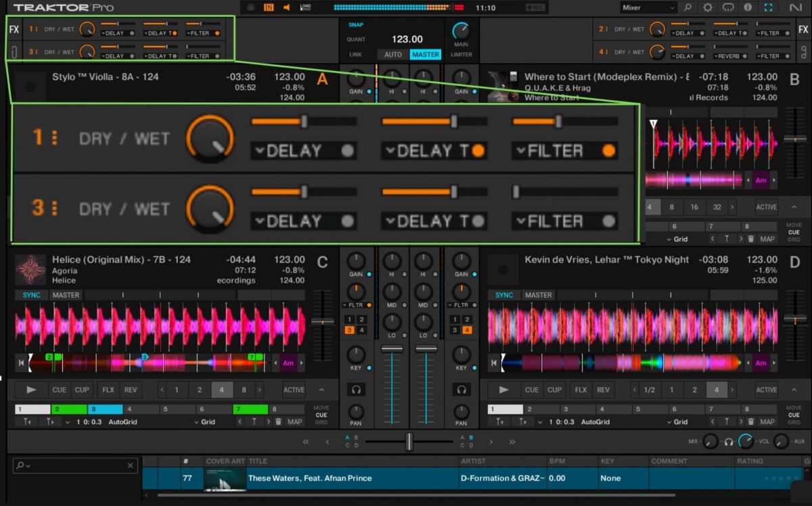Collapse Deck D advanced panel chevron
The width and height of the screenshot is (812, 506).
[x=794, y=390]
